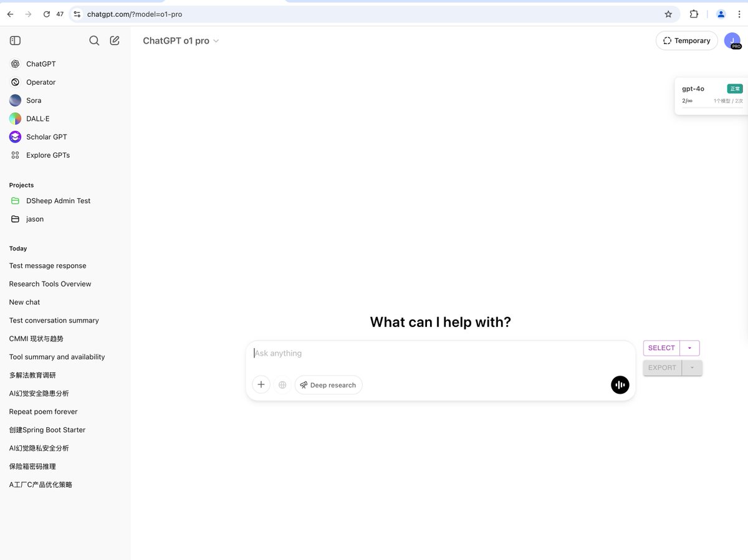Click the Operator icon in sidebar
Image resolution: width=748 pixels, height=560 pixels.
click(x=15, y=82)
